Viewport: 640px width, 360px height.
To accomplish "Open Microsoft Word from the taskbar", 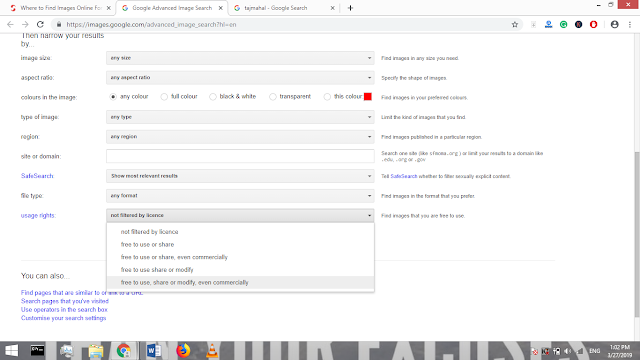I will [x=153, y=351].
